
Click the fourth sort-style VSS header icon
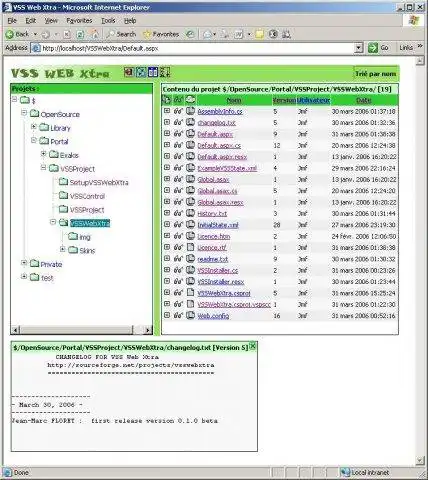(x=165, y=72)
